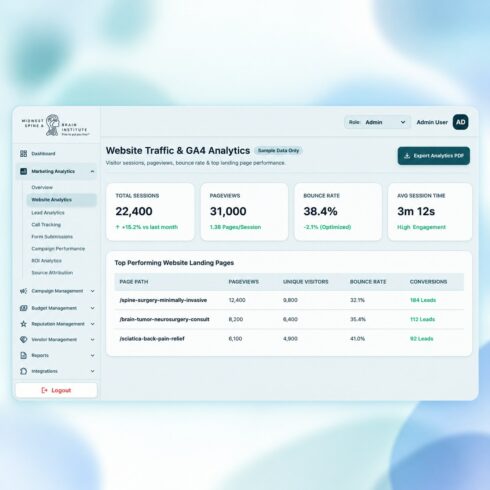Click the Bounce Rate 38.4% value

[320, 211]
